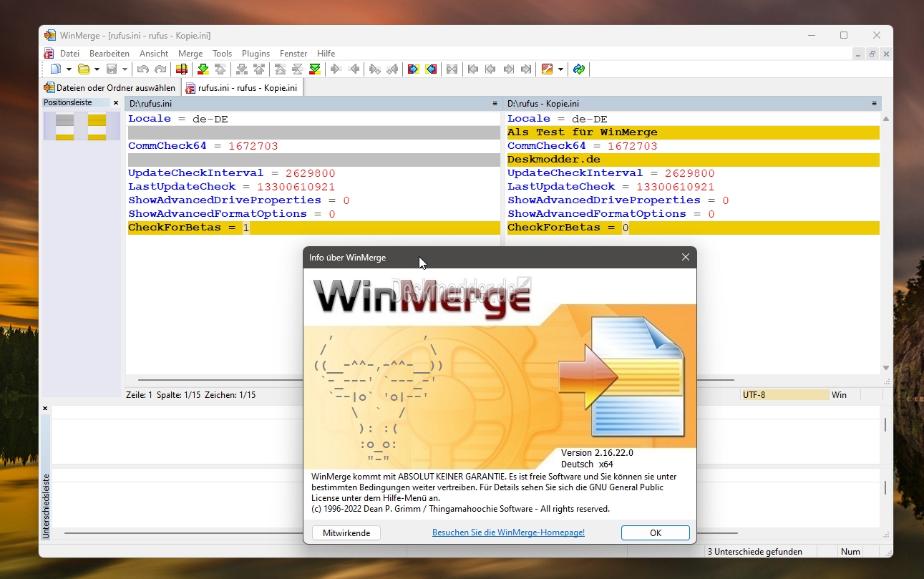
Task: Click the CheckForBetas = 1 line in left pane
Action: point(313,228)
